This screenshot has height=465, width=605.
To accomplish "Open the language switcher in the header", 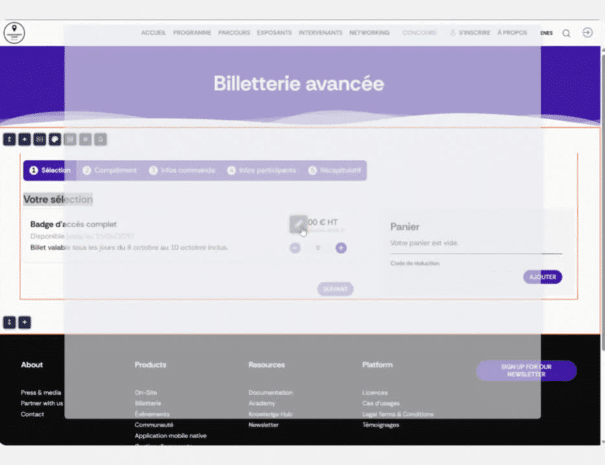I will pos(546,33).
